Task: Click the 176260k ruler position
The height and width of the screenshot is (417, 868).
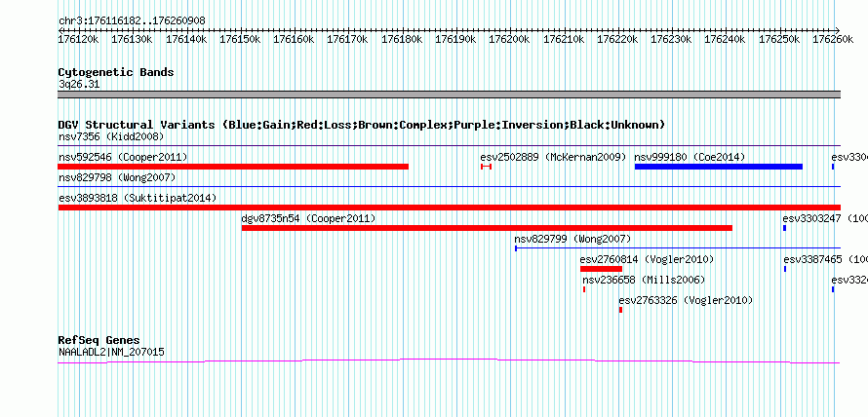Action: pyautogui.click(x=833, y=39)
